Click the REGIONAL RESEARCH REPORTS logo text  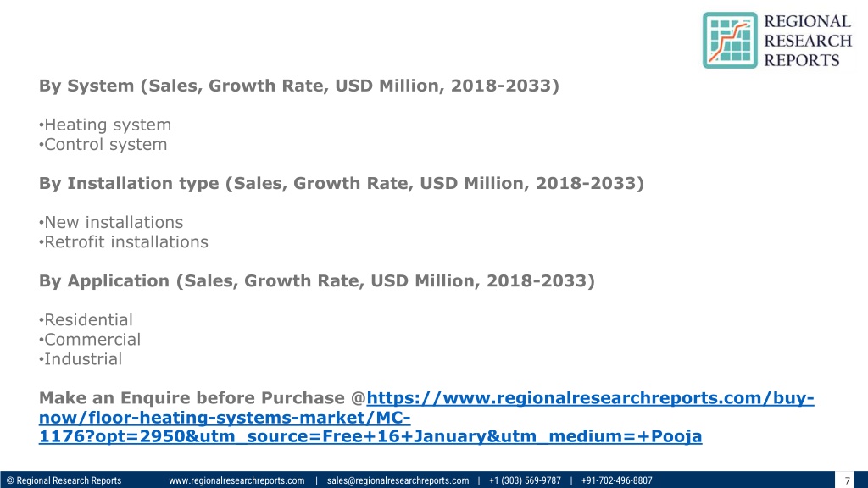click(x=808, y=41)
